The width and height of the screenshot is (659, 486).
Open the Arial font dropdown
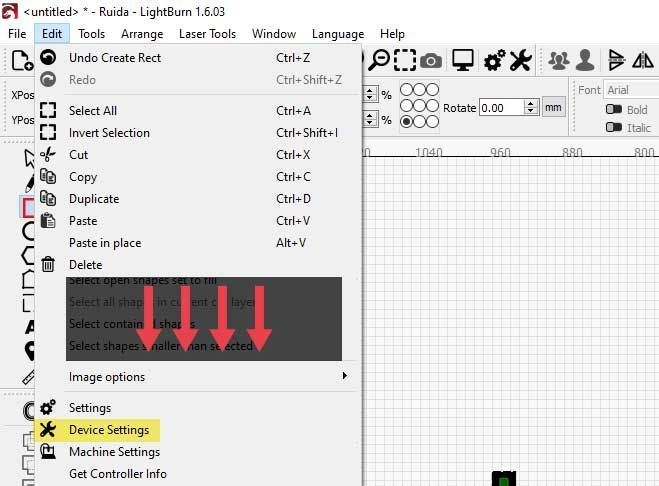tap(631, 90)
